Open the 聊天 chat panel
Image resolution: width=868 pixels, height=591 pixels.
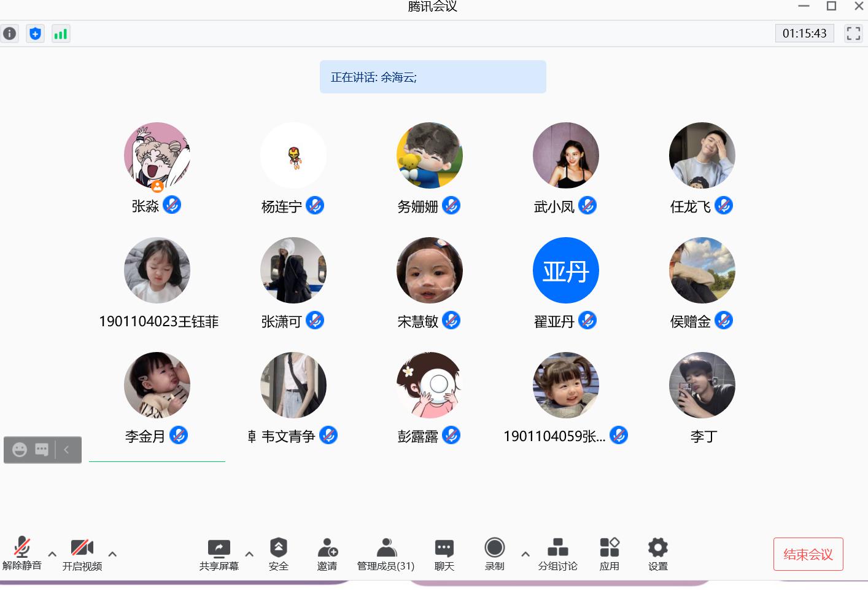(x=444, y=554)
